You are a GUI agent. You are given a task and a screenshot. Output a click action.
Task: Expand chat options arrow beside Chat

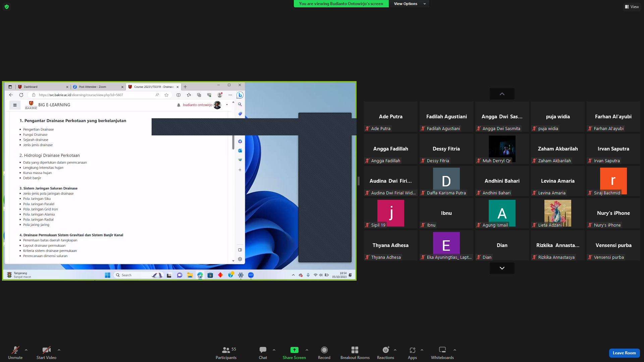click(274, 350)
